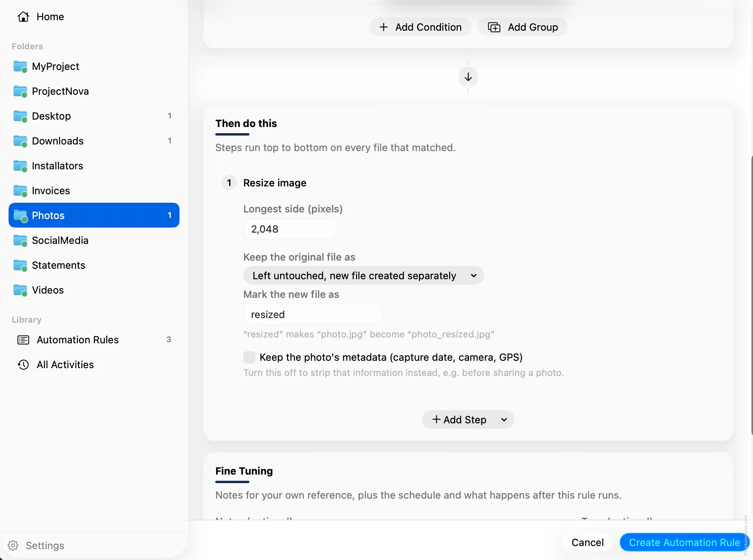Image resolution: width=753 pixels, height=560 pixels.
Task: Click the Settings gear icon
Action: (x=13, y=546)
